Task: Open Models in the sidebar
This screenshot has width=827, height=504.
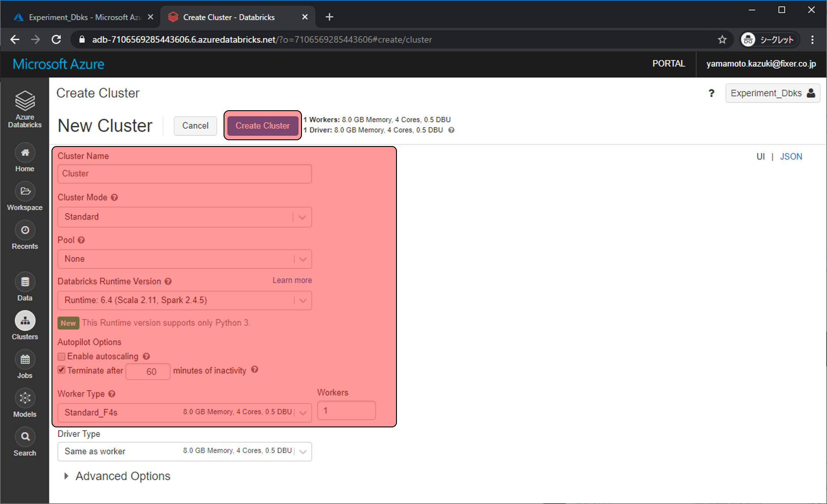Action: click(x=25, y=398)
